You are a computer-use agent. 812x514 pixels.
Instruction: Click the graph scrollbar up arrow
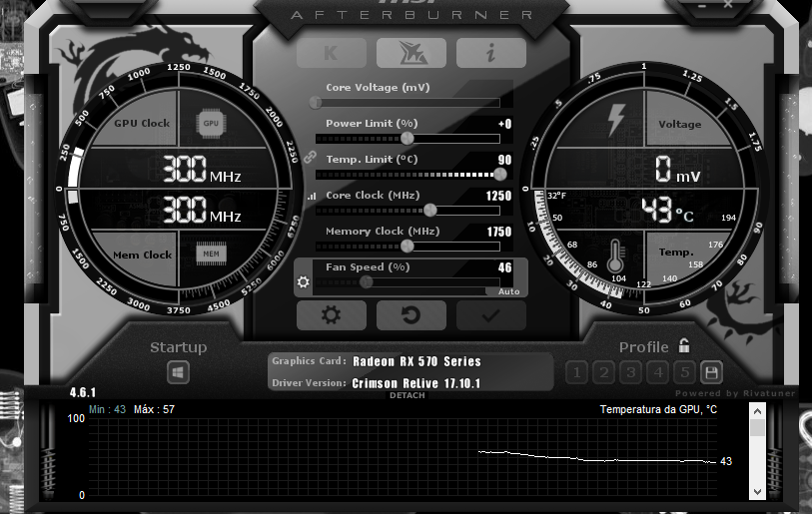(758, 412)
